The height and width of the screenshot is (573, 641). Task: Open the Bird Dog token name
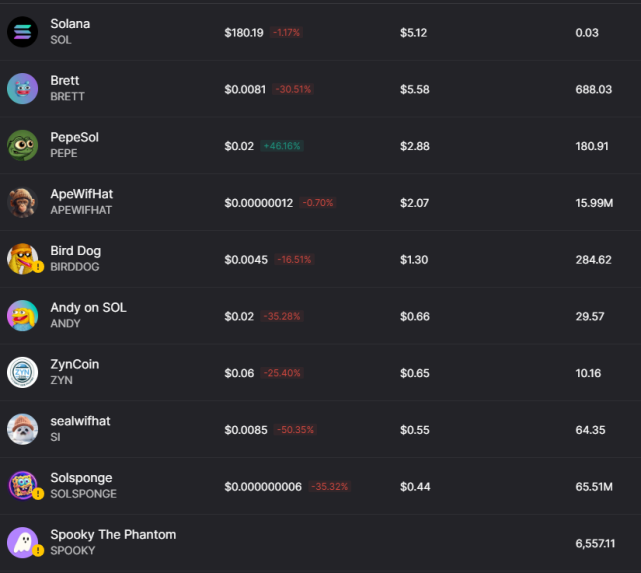pos(76,251)
